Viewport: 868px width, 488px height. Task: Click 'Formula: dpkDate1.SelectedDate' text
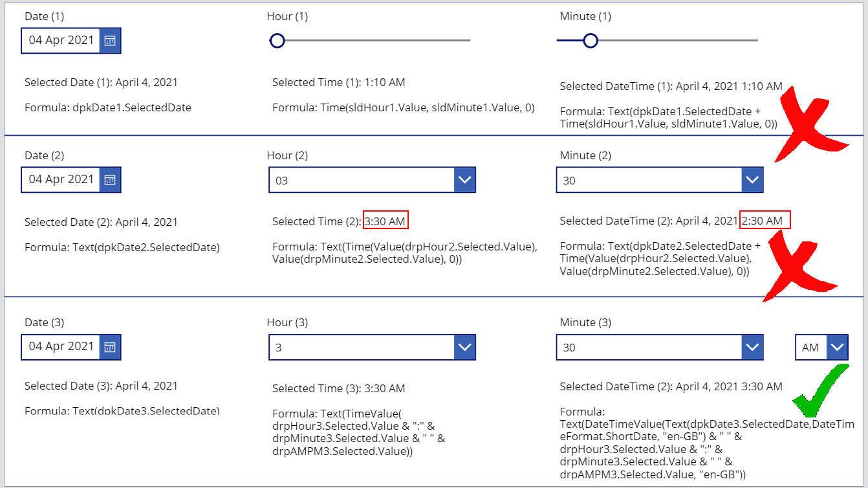[x=108, y=107]
